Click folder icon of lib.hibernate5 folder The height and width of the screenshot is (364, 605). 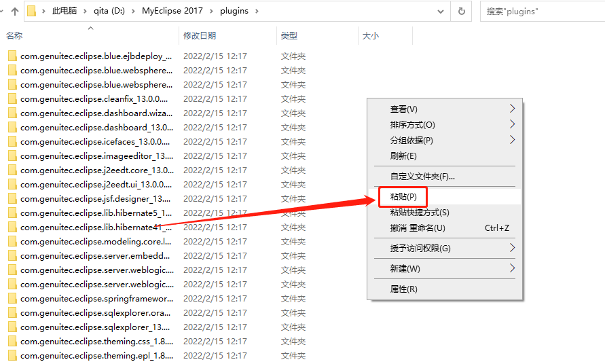12,213
